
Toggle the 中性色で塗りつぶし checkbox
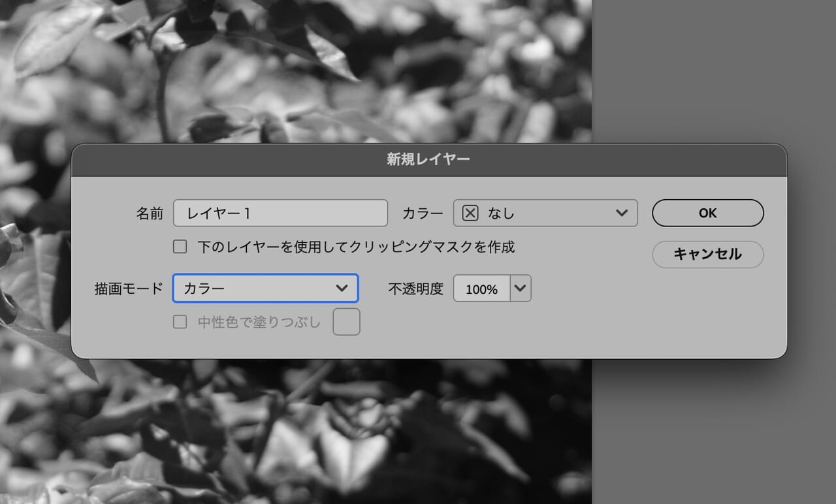(180, 322)
